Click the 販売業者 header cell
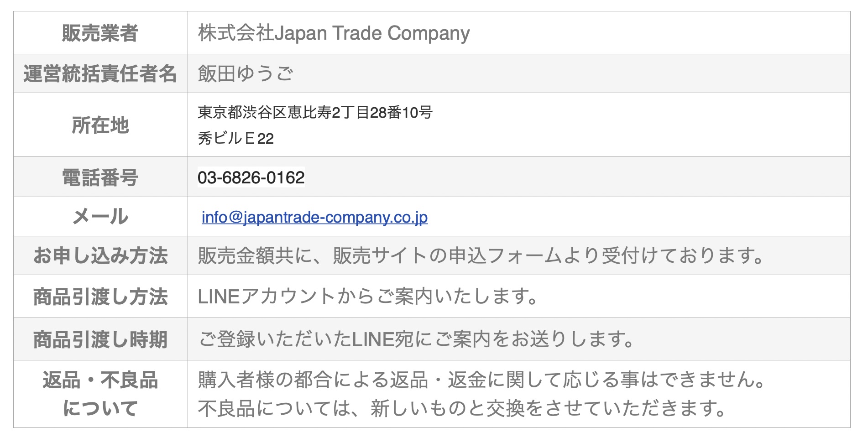 pos(100,33)
